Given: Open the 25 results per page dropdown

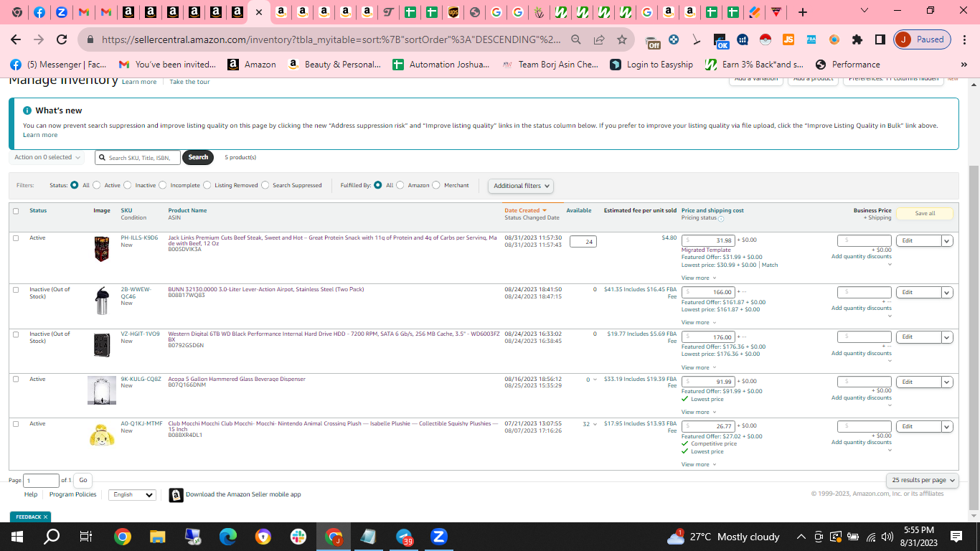Looking at the screenshot, I should [923, 480].
